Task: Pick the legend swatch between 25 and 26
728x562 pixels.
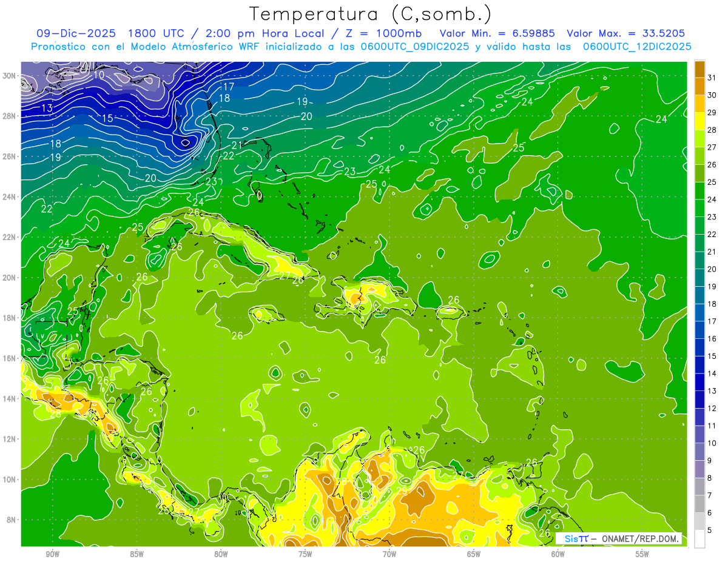Action: 699,173
